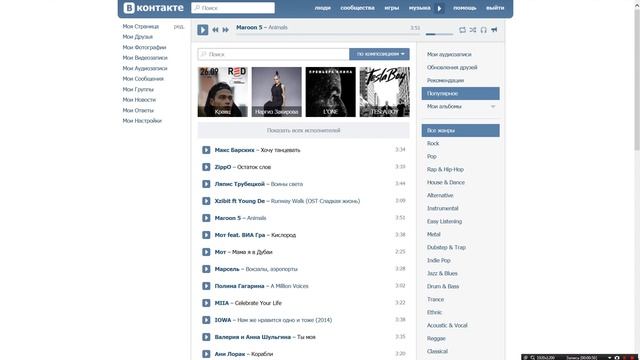Play Полина Гагарина – A Million Voices
This screenshot has height=360, width=640.
tap(206, 286)
